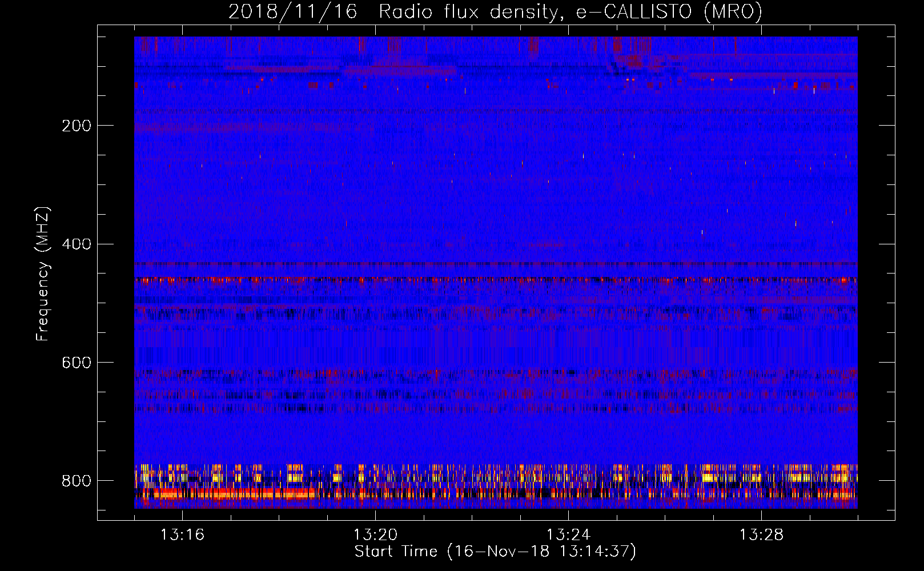Click the 200 frequency tick label
The width and height of the screenshot is (924, 571).
click(77, 126)
